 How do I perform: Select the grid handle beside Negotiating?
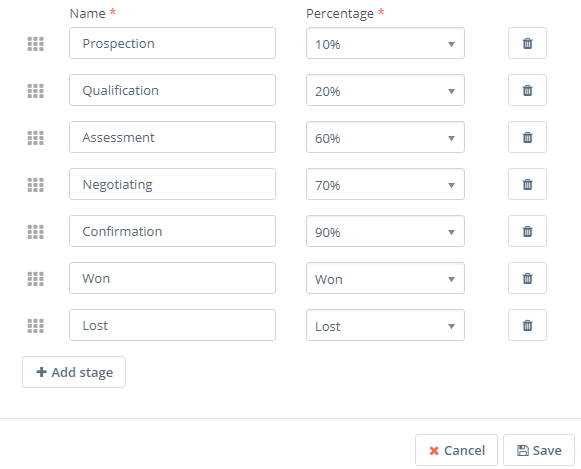pos(36,185)
